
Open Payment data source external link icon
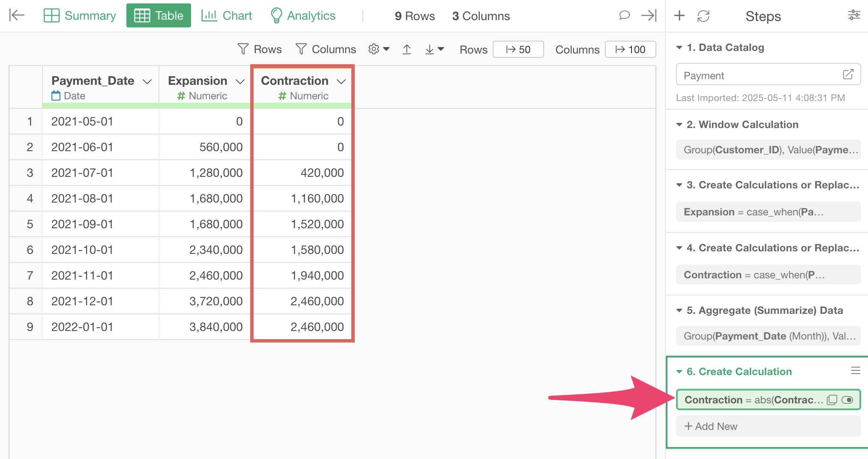pyautogui.click(x=848, y=75)
